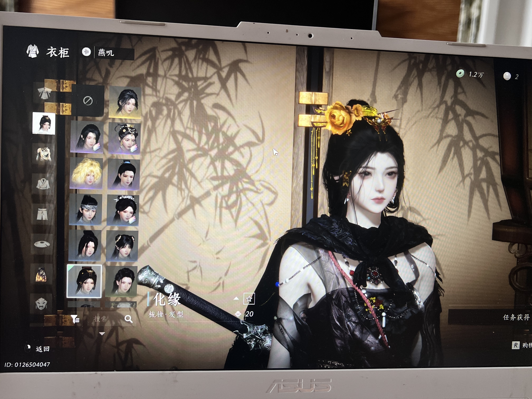Open the white jacket clothing category
Viewport: 532px width, 399px height.
[x=43, y=184]
